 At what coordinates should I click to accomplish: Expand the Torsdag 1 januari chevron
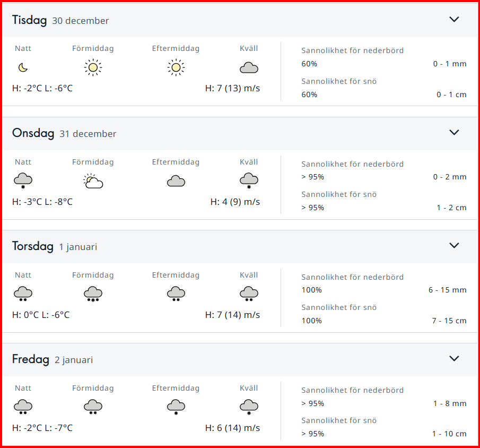pos(454,245)
